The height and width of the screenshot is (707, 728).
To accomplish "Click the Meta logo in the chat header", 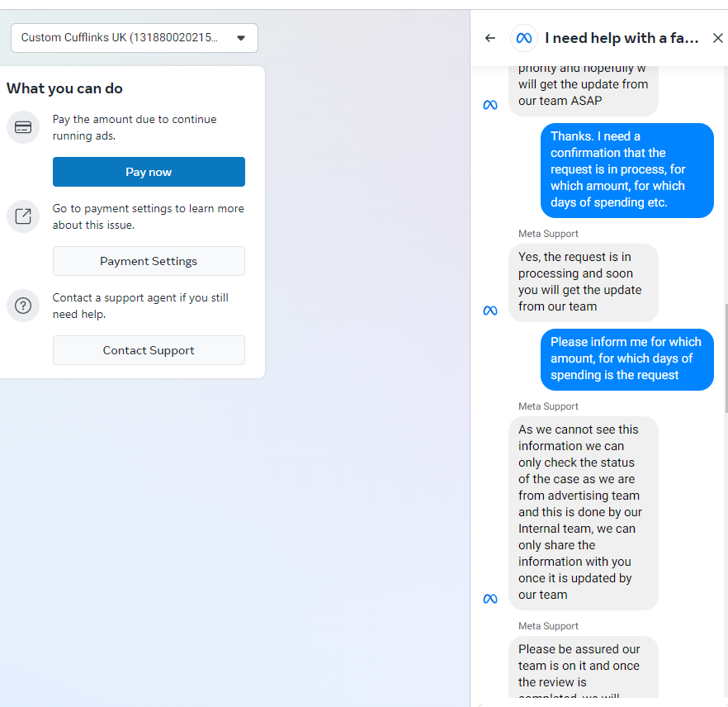I will (523, 37).
